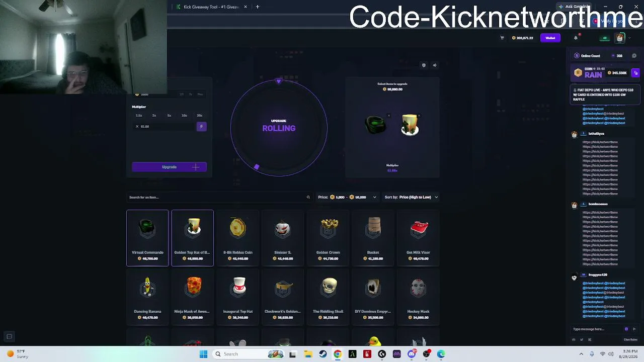Deselect the Virtual Commando item card
644x362 pixels.
(147, 238)
